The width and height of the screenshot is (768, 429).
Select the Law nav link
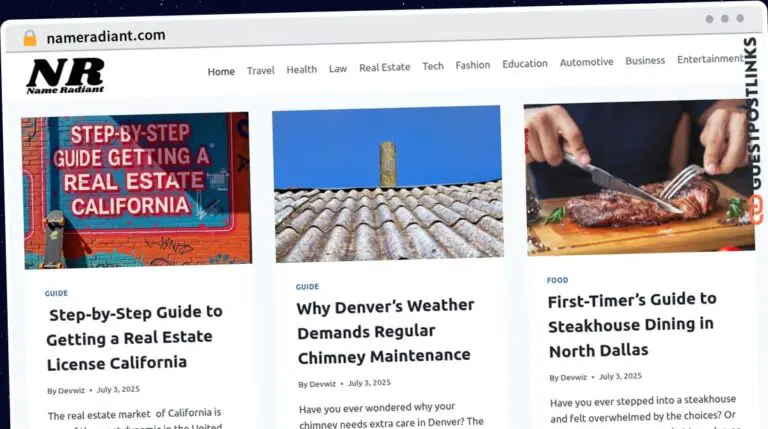338,69
